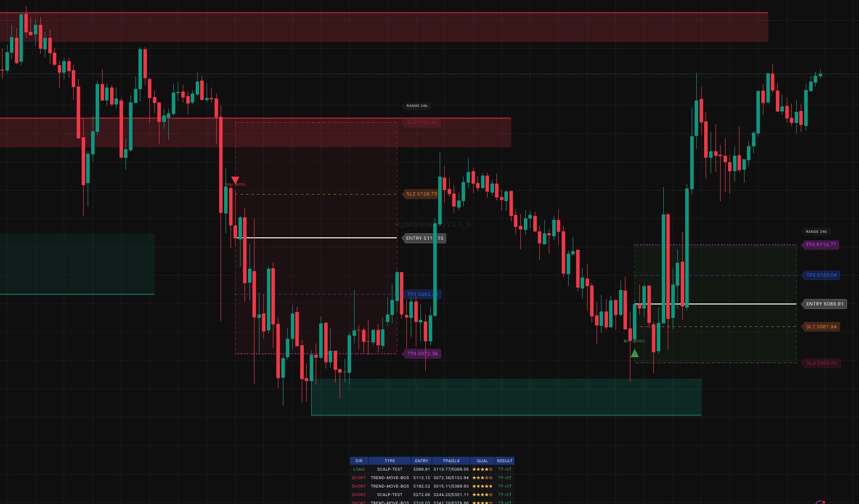This screenshot has width=859, height=504.
Task: Click the TP HIT result in the LONG row
Action: (x=504, y=469)
